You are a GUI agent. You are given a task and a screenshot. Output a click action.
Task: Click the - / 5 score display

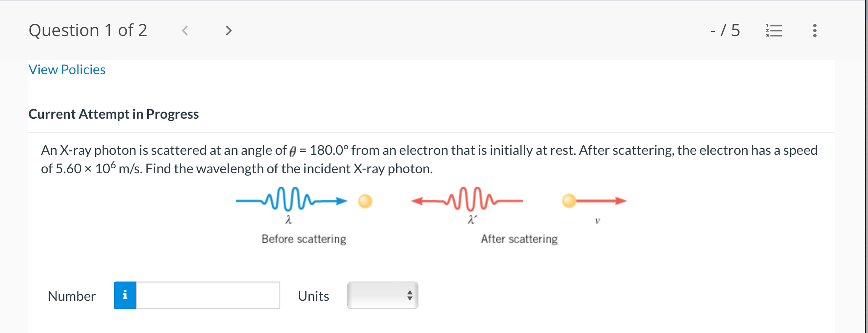pyautogui.click(x=725, y=31)
